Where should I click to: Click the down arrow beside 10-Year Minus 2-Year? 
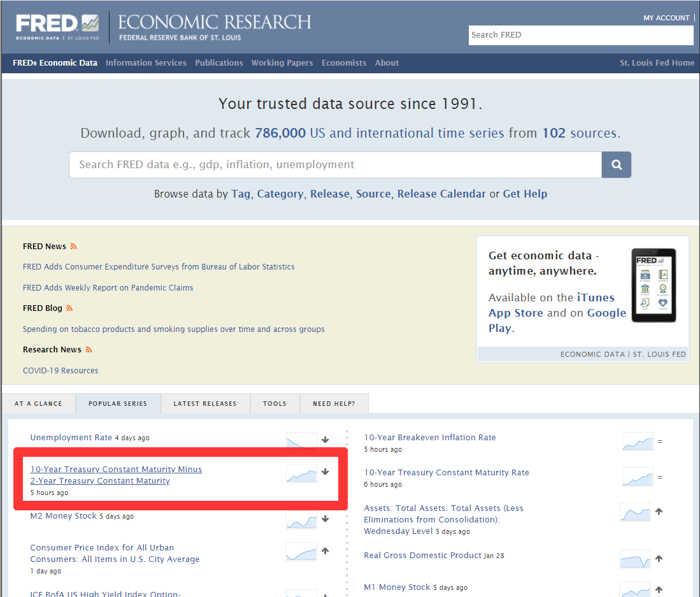(x=325, y=472)
